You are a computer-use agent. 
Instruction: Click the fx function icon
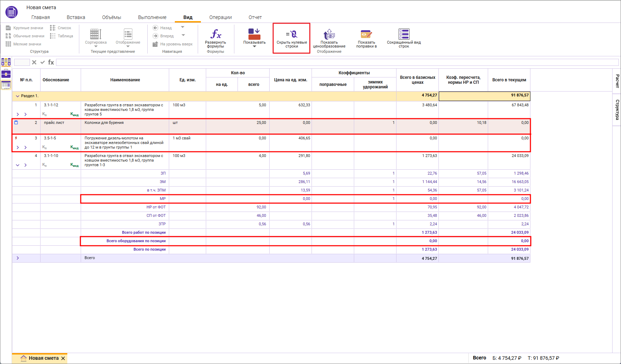pos(51,62)
